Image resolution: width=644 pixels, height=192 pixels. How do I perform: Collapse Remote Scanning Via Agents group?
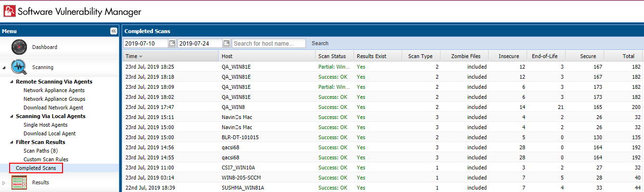point(12,82)
